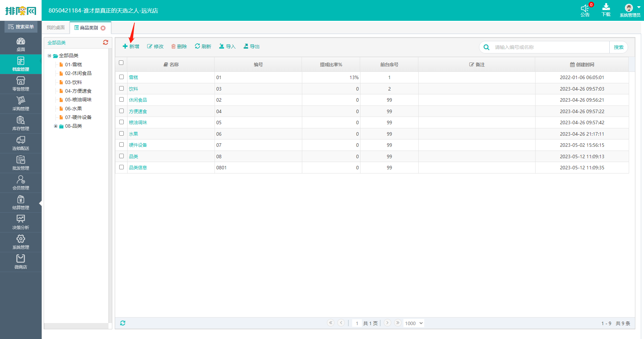
Task: Sort by the 提成比率% column header
Action: pos(331,65)
